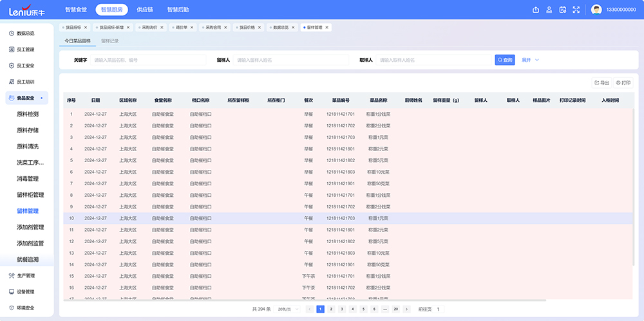
Task: Click the 留样人 name input field
Action: pos(291,60)
